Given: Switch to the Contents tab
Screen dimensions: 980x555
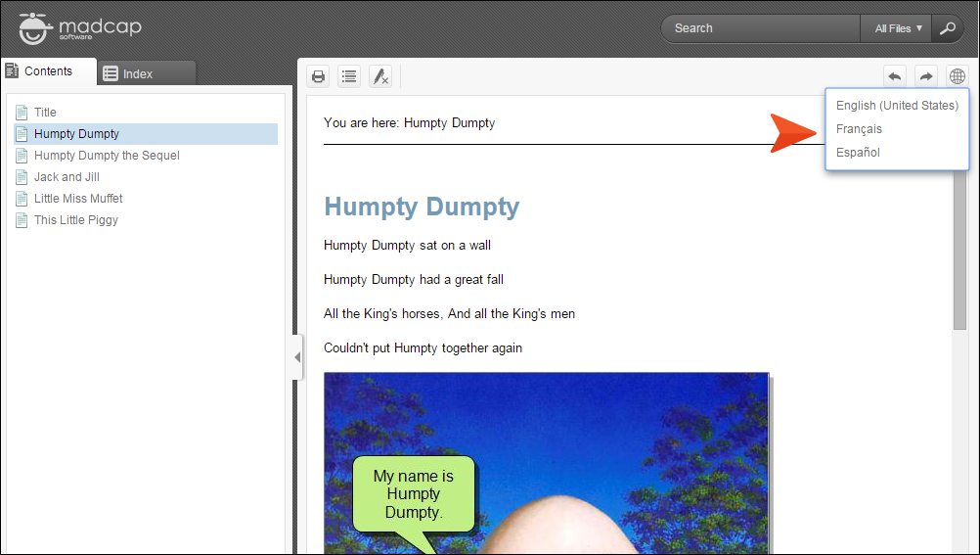Looking at the screenshot, I should (49, 71).
